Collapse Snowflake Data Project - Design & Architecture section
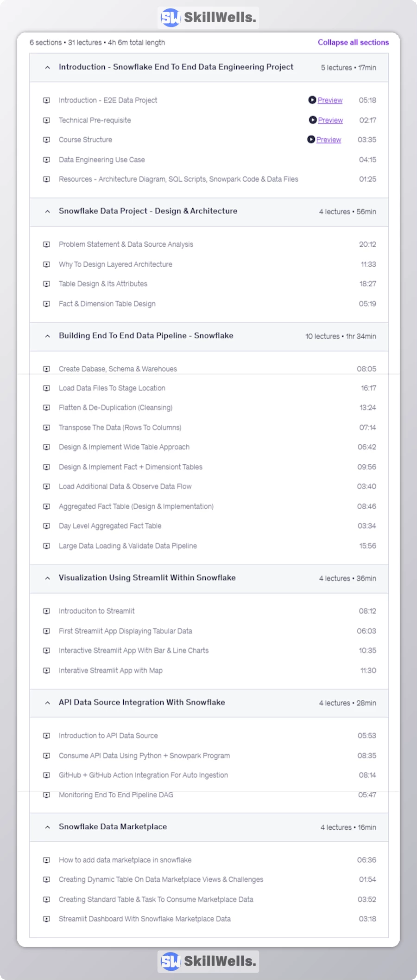Screen dimensions: 417x980 click(x=47, y=211)
